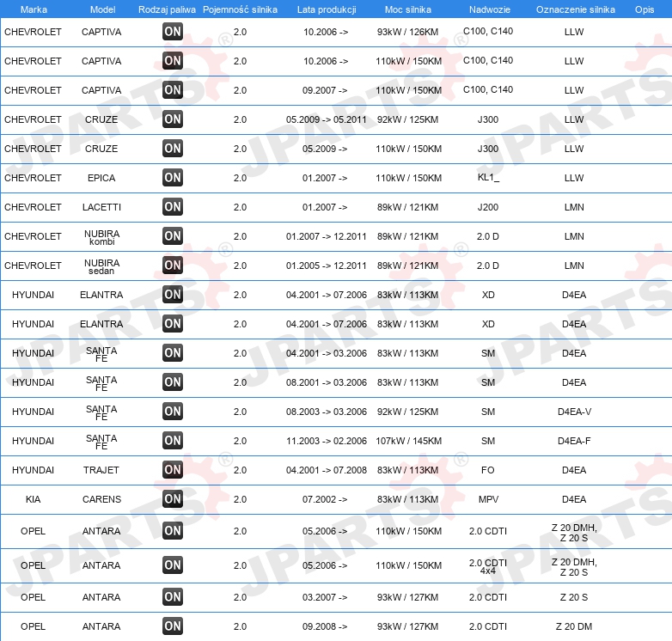The height and width of the screenshot is (641, 672).
Task: Click the J200 body code cell
Action: point(488,207)
